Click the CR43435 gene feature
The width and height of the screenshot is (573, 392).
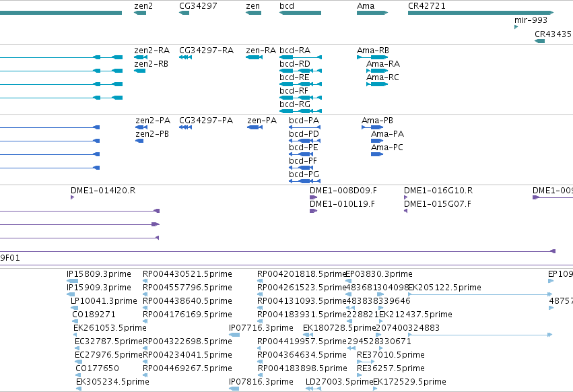coord(540,41)
